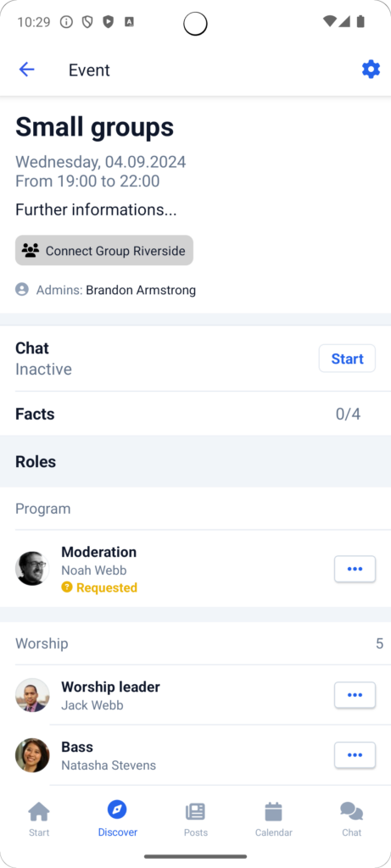The height and width of the screenshot is (868, 391).
Task: Click the yellow Requested status icon
Action: coord(66,587)
